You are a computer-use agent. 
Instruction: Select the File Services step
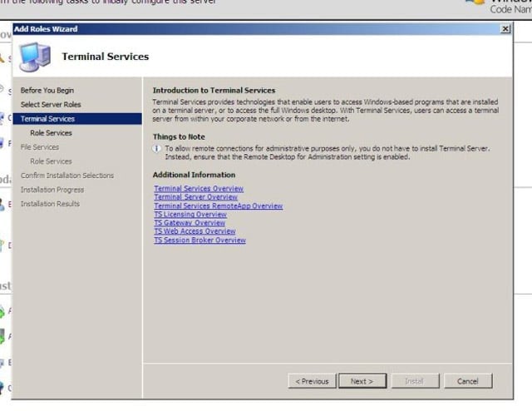[40, 147]
